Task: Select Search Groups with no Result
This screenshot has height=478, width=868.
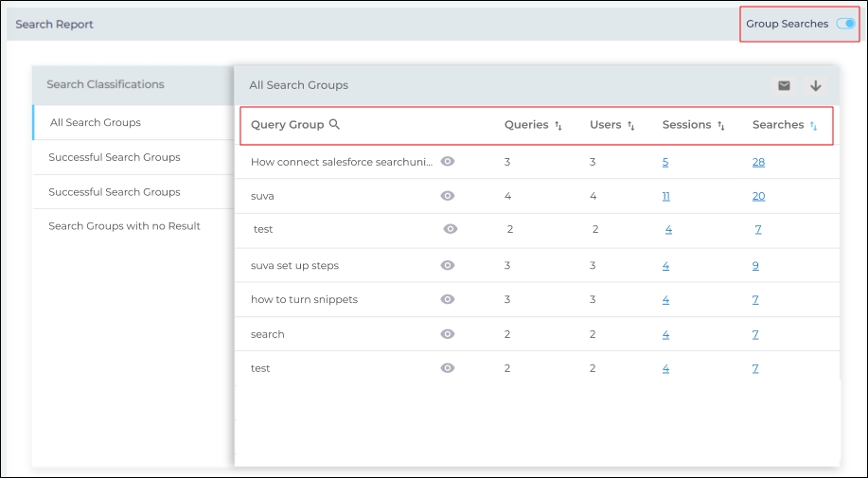Action: coord(124,226)
